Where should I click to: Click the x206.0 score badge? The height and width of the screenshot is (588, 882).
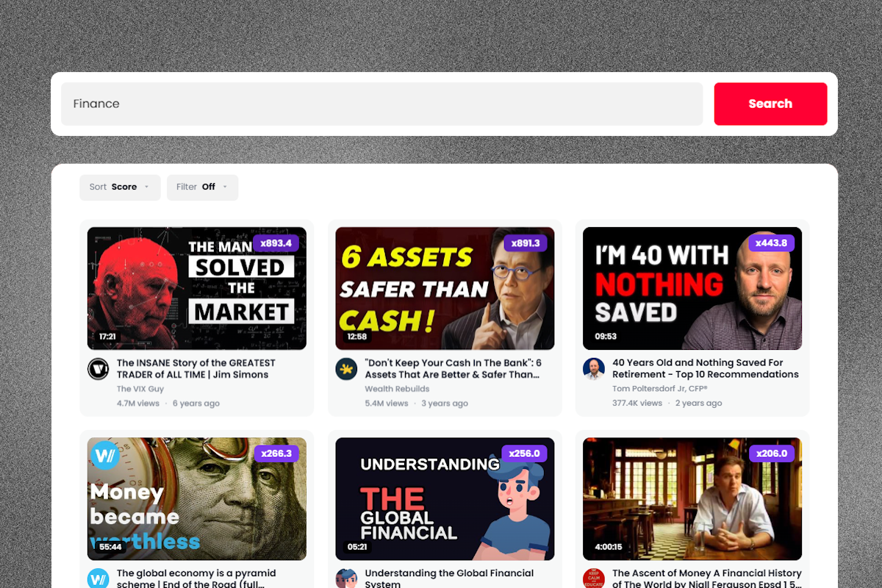pos(772,453)
